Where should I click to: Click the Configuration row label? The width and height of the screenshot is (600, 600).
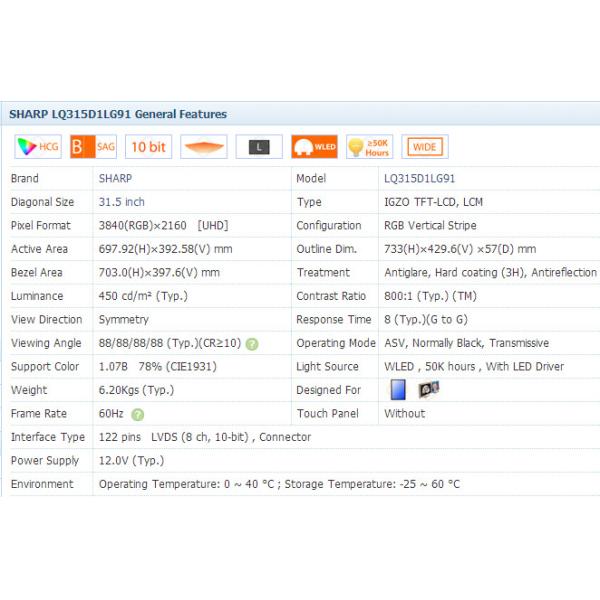329,226
